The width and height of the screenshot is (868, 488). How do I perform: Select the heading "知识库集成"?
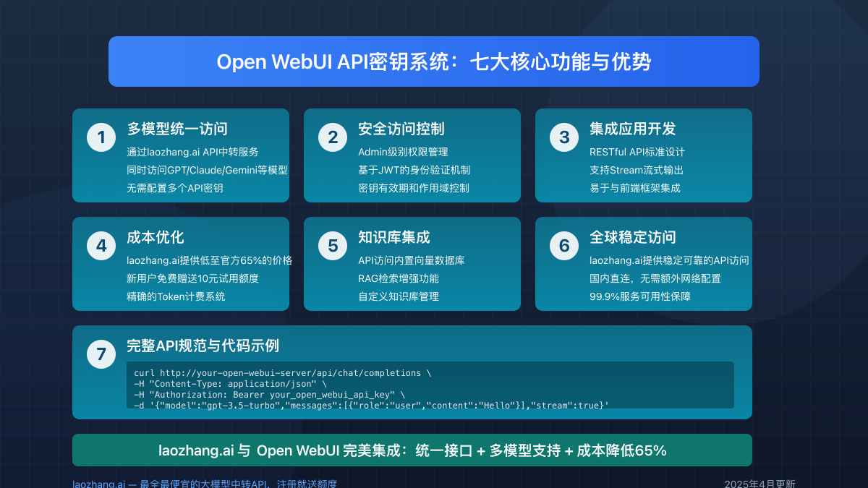pyautogui.click(x=394, y=237)
